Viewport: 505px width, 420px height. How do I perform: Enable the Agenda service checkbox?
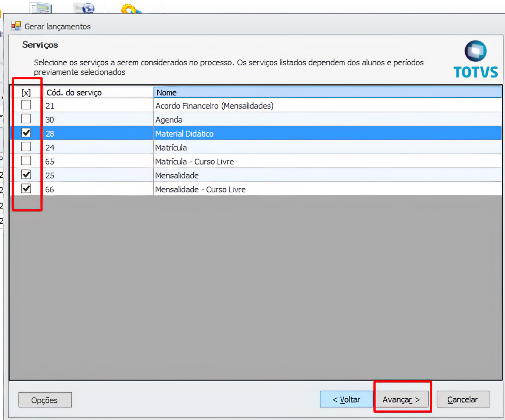tap(26, 119)
